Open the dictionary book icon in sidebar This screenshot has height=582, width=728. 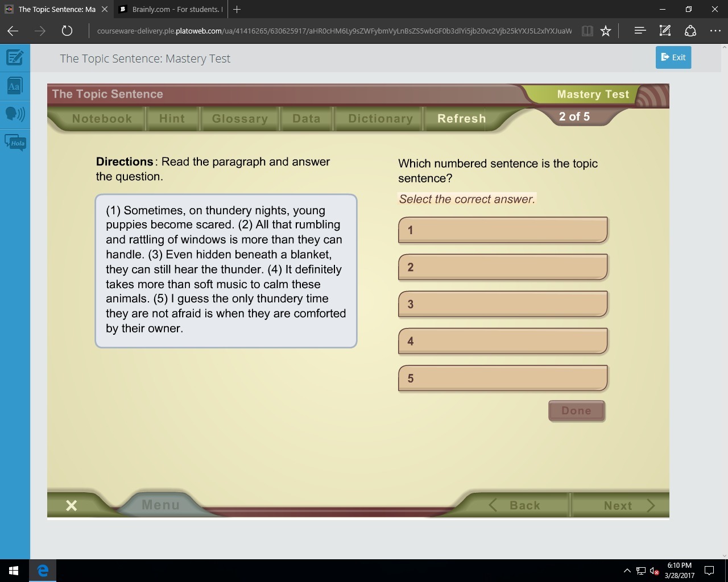pyautogui.click(x=15, y=86)
